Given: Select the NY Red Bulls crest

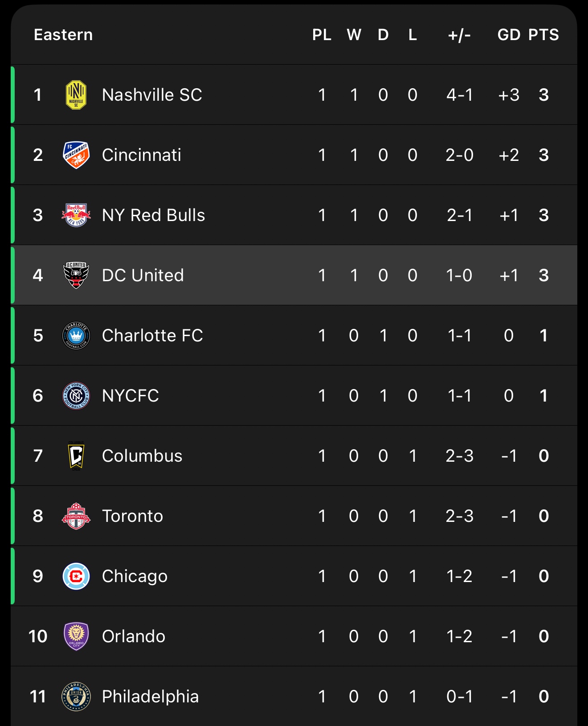Looking at the screenshot, I should (76, 215).
